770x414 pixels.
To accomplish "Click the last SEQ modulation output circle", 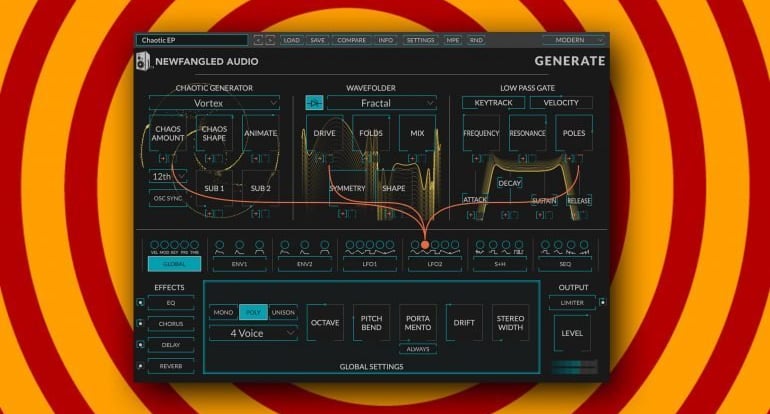I will point(584,245).
